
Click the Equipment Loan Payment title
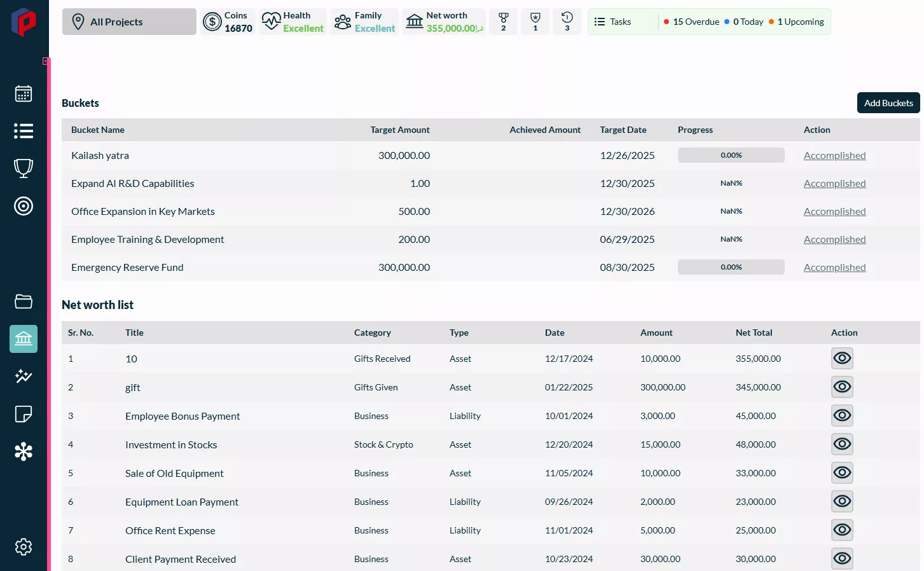(x=182, y=502)
